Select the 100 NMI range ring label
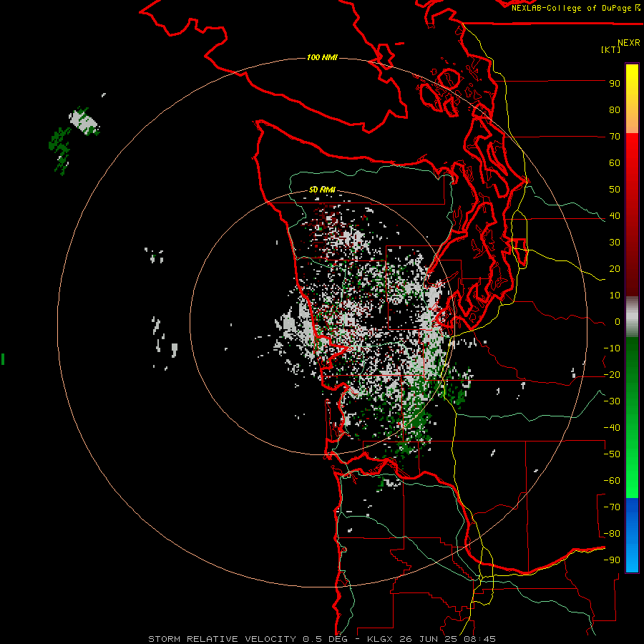Screen dimensions: 644x644 point(322,57)
